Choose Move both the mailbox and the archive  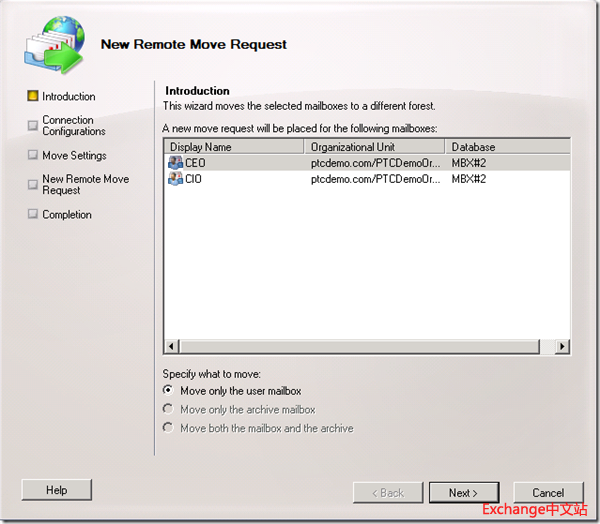[x=169, y=428]
